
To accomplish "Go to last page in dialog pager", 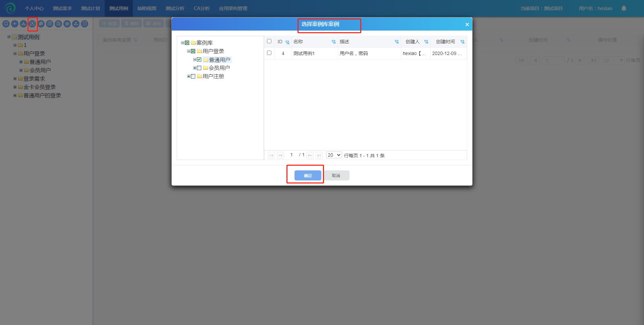I will [319, 155].
